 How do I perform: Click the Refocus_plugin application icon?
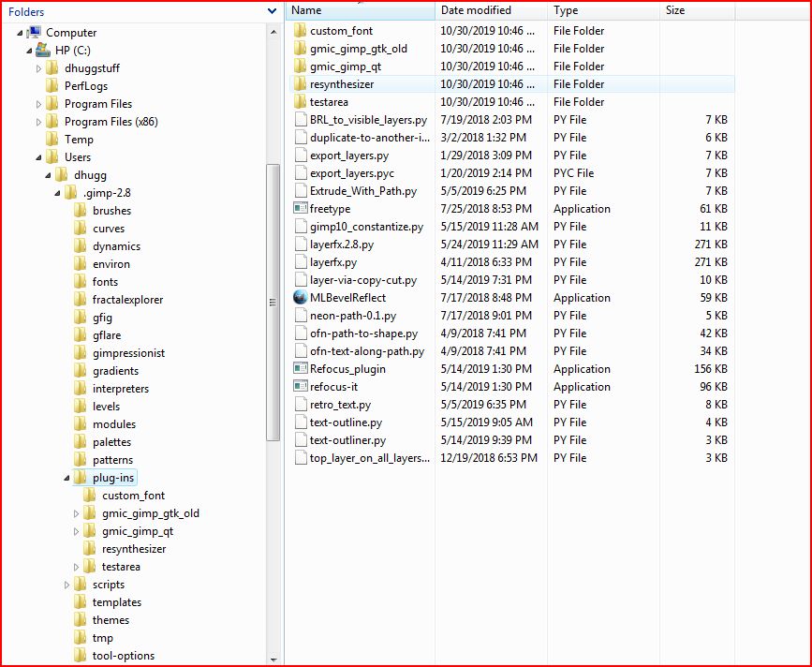tap(301, 369)
